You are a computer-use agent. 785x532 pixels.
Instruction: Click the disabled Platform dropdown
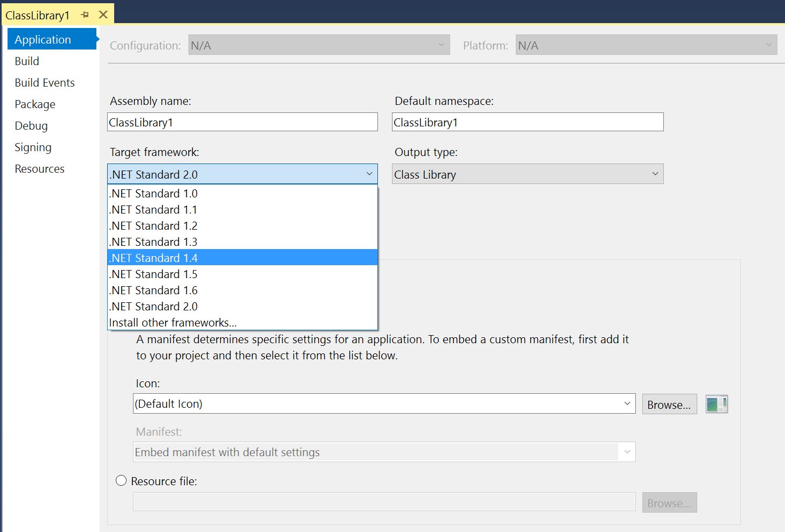click(646, 45)
